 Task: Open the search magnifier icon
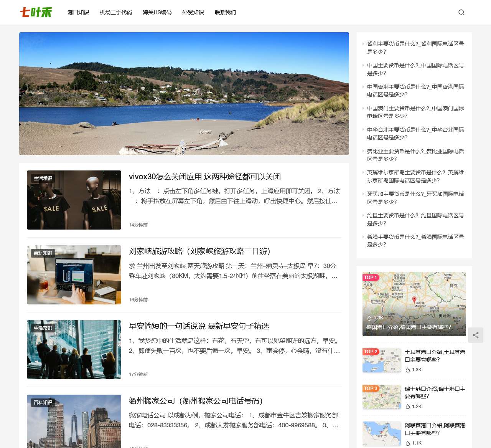pyautogui.click(x=461, y=12)
